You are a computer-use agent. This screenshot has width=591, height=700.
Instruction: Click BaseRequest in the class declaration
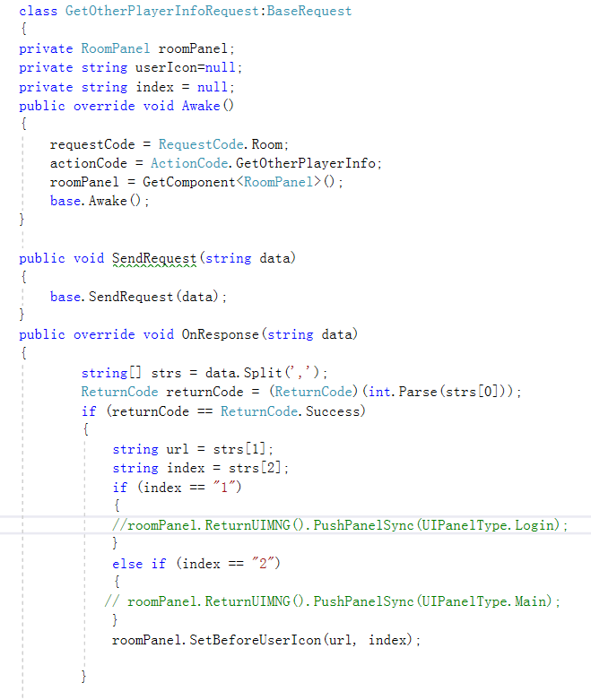tap(309, 11)
